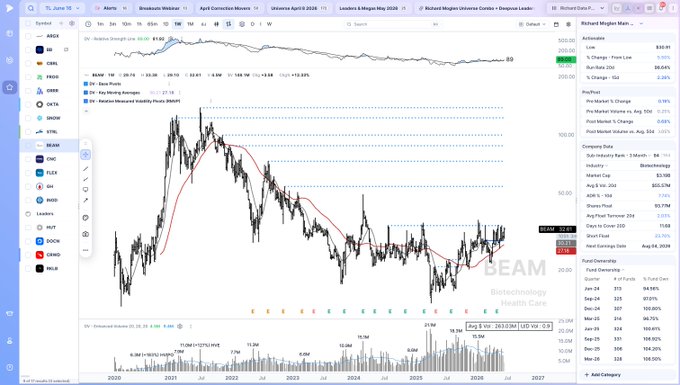Select the 1m timeframe
680x385 pixels.
pyautogui.click(x=100, y=24)
